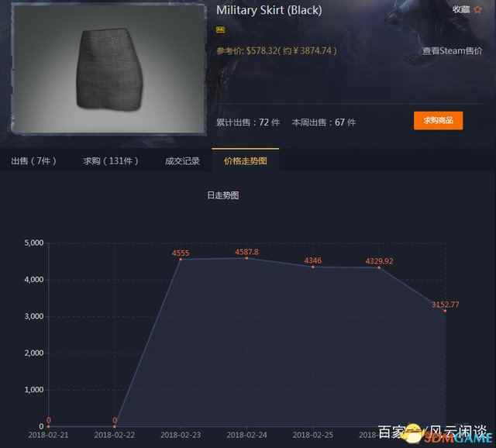Click the zero point at 2018-02-21
The height and width of the screenshot is (448, 496).
48,426
